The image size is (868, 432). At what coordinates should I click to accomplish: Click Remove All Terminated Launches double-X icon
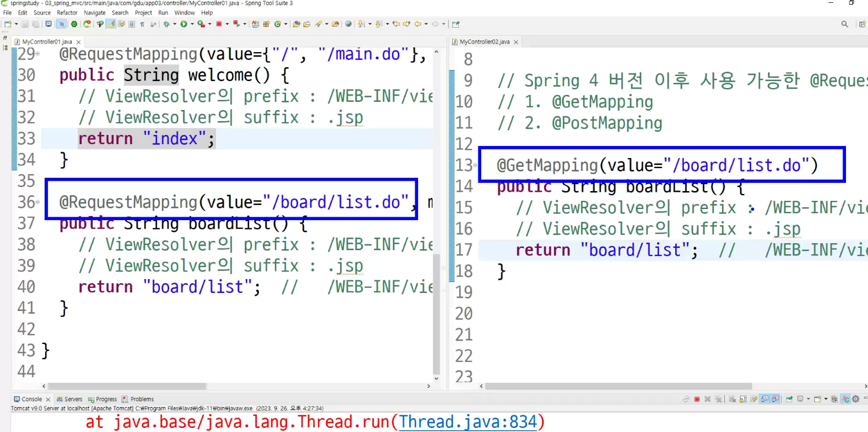718,399
